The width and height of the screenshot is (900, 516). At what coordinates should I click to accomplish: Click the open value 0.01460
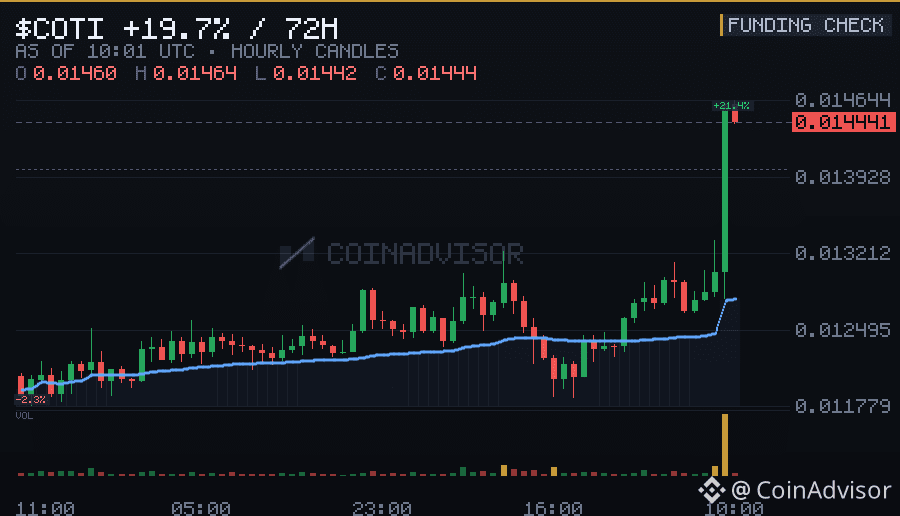(x=75, y=73)
